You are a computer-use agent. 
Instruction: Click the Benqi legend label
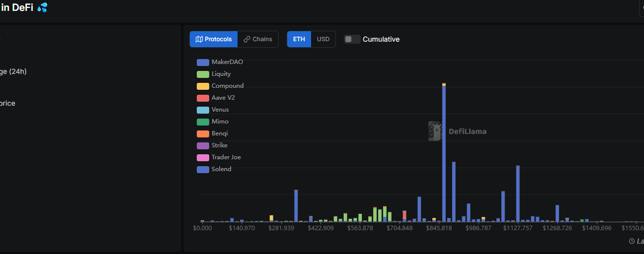pos(220,133)
